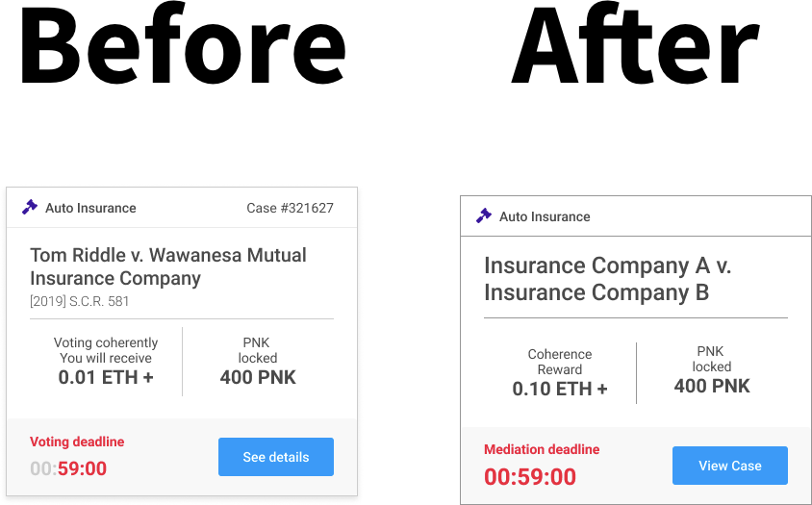Image resolution: width=812 pixels, height=505 pixels.
Task: Click the 0.01 ETH + reward amount
Action: click(106, 378)
